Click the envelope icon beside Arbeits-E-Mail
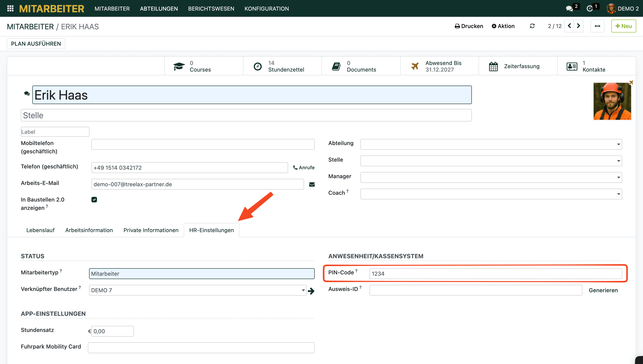The height and width of the screenshot is (364, 643). [x=312, y=185]
